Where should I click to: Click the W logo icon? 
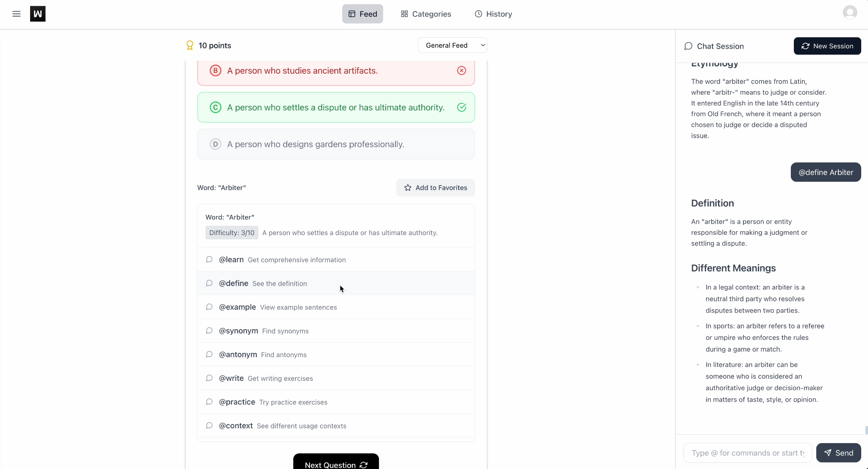click(38, 14)
